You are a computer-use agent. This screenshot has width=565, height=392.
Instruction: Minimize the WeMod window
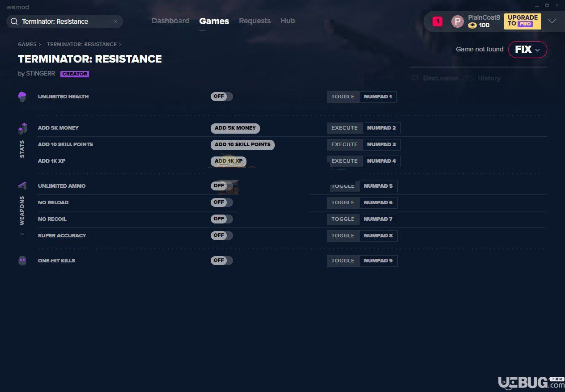coord(536,5)
